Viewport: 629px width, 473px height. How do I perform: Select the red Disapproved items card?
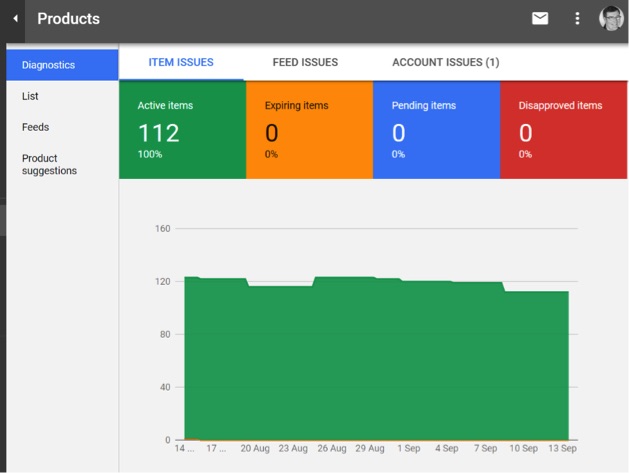coord(564,130)
